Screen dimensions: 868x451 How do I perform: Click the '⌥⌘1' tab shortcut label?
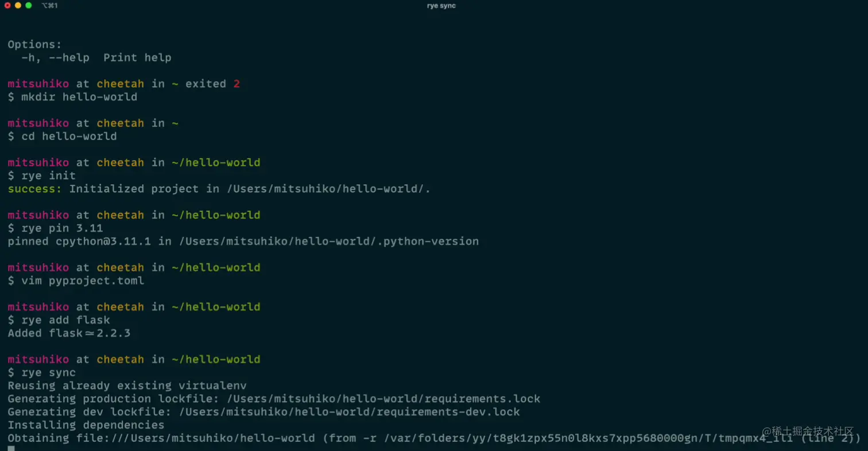[50, 6]
